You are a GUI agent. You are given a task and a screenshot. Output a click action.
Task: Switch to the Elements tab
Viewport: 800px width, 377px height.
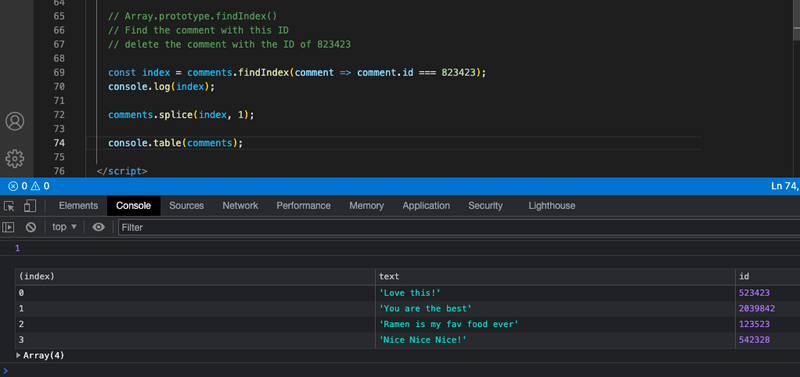tap(78, 206)
